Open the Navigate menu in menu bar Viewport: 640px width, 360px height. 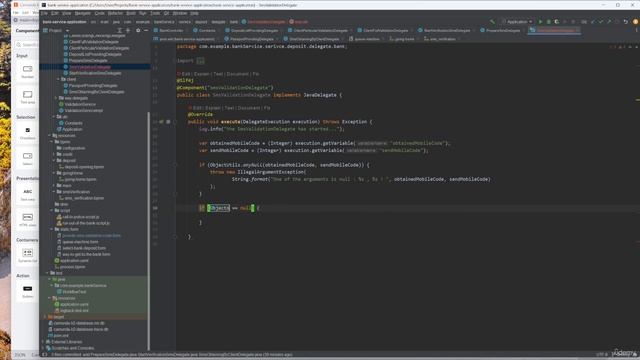point(82,13)
